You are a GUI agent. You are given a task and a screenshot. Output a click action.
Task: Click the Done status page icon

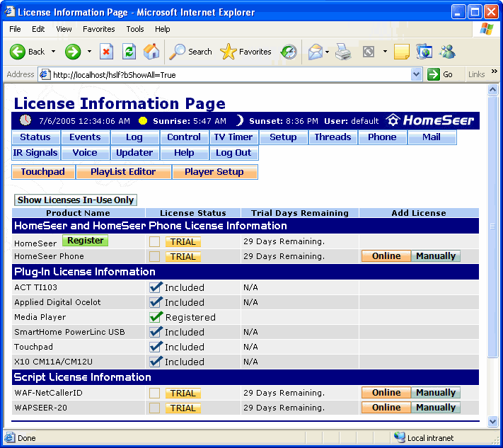pyautogui.click(x=9, y=437)
